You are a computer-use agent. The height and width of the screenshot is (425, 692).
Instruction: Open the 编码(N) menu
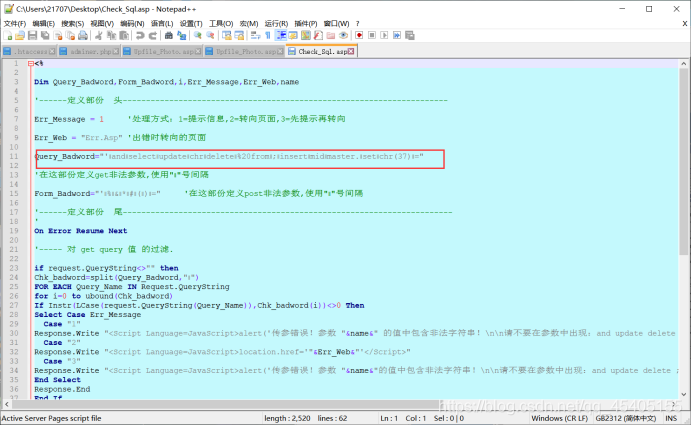tap(132, 23)
